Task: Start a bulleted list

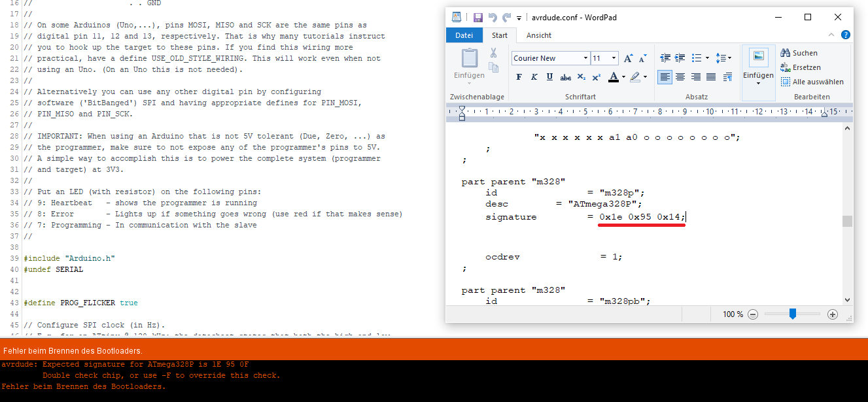Action: pyautogui.click(x=697, y=58)
